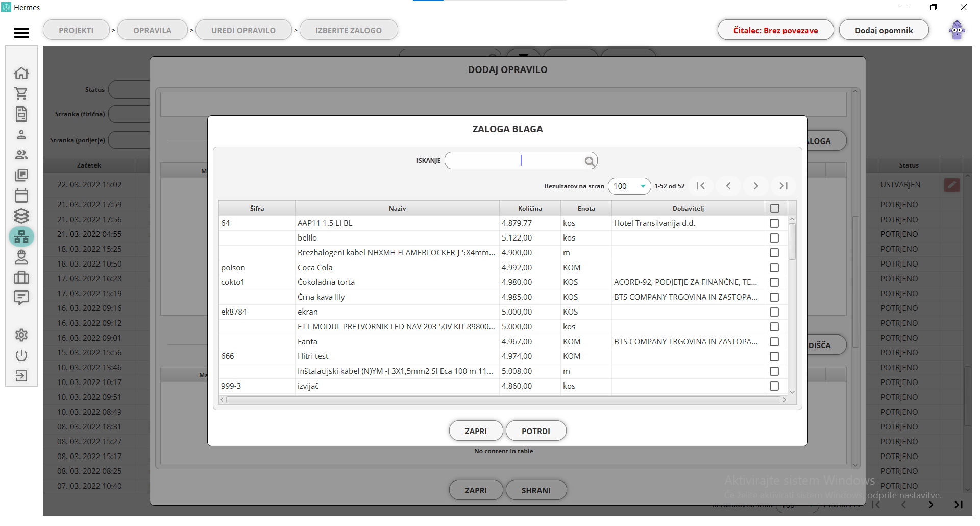Check the box for Hitri test row
The image size is (980, 526).
click(774, 356)
